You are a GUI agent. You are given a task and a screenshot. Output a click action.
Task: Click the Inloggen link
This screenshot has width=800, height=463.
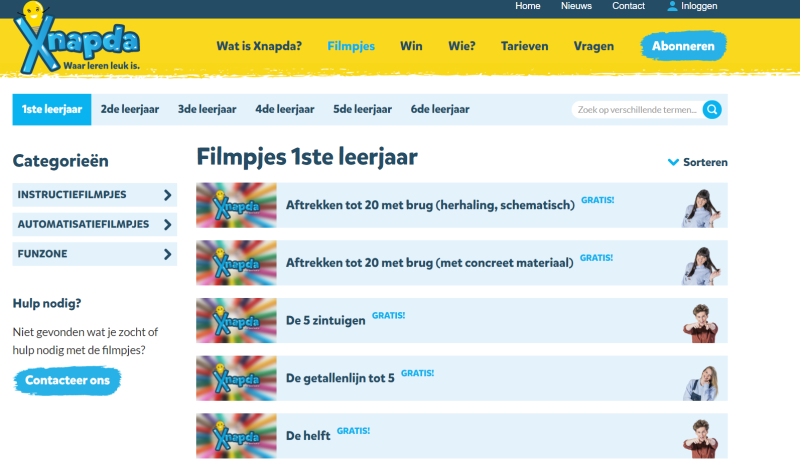pyautogui.click(x=699, y=6)
